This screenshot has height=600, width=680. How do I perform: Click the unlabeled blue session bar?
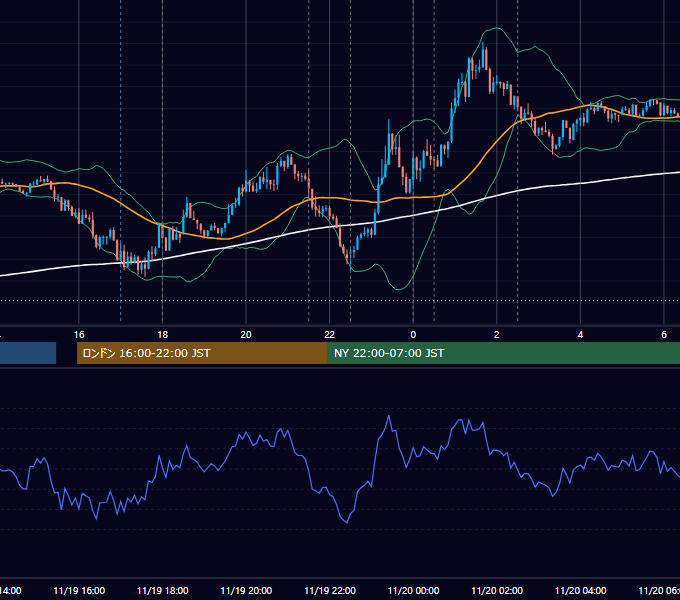point(28,353)
